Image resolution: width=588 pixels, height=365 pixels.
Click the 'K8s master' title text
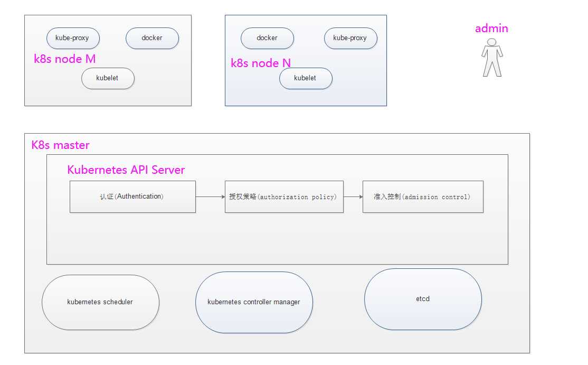tap(60, 145)
